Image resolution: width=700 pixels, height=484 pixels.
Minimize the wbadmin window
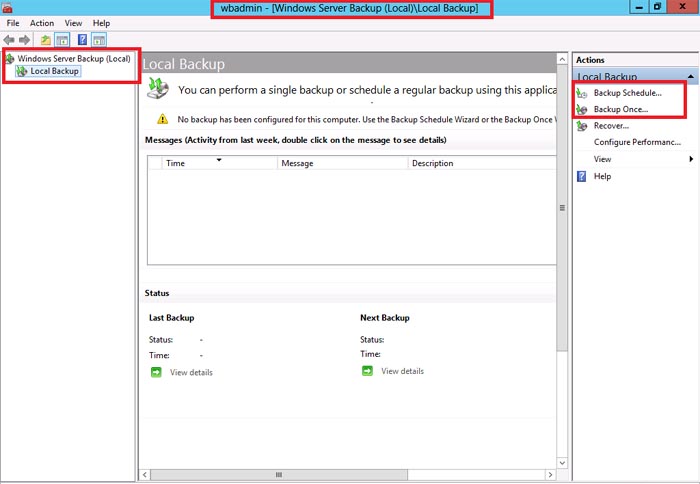(x=639, y=7)
